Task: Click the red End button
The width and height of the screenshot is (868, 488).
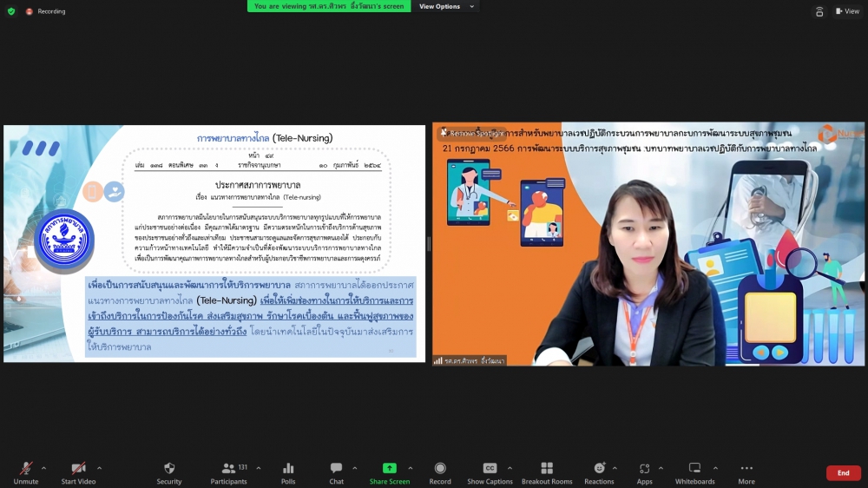Action: coord(843,472)
